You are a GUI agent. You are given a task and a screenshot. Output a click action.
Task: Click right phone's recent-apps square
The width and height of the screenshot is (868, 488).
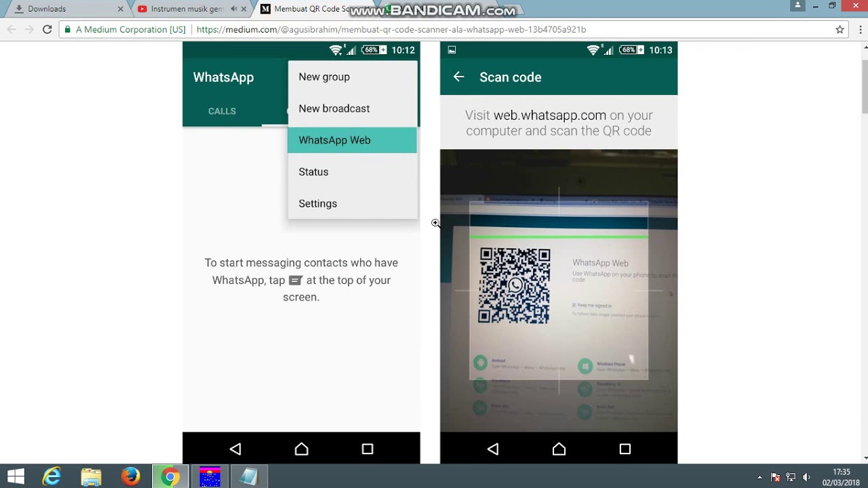point(625,449)
